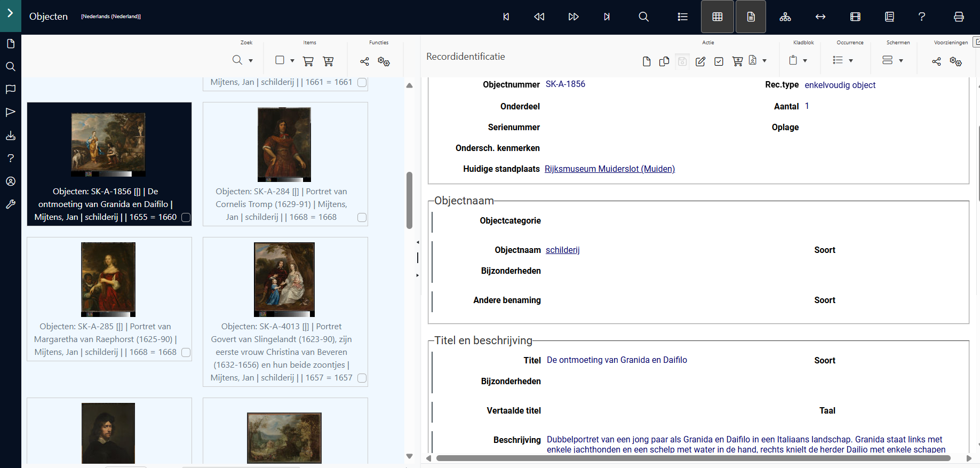Viewport: 980px width, 468px height.
Task: Click the download tray icon in sidebar
Action: pyautogui.click(x=10, y=136)
